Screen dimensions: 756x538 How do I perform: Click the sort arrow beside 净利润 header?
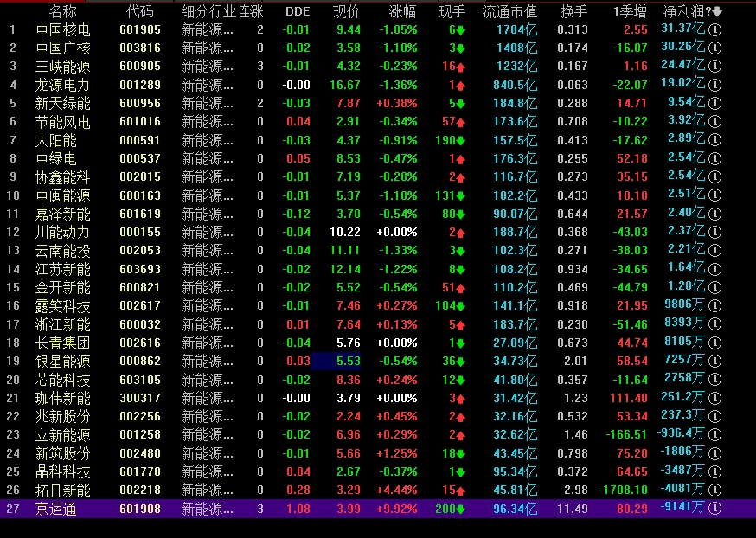pyautogui.click(x=717, y=12)
